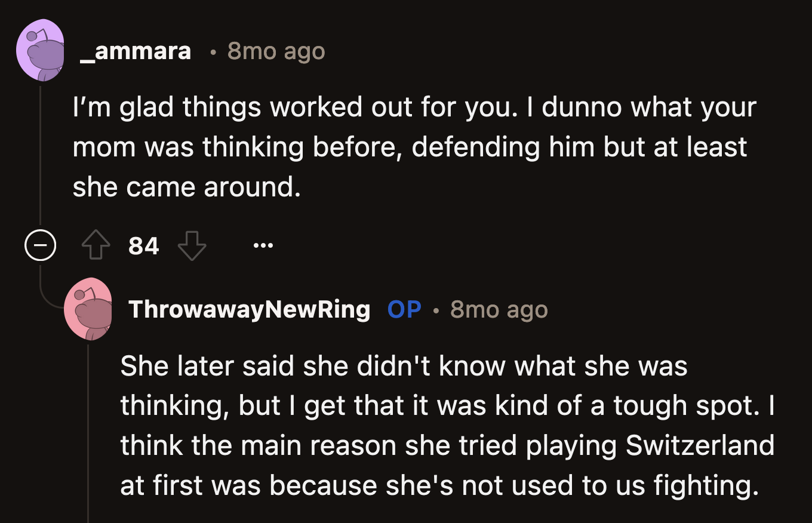Image resolution: width=812 pixels, height=523 pixels.
Task: Open ThrowawayNewRing's profile
Action: (x=250, y=309)
